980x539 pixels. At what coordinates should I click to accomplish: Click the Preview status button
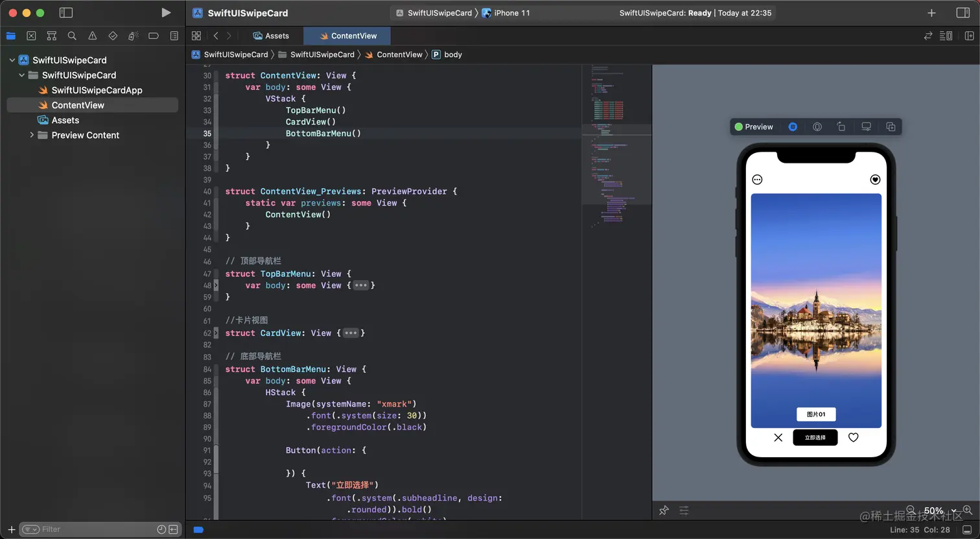point(754,127)
